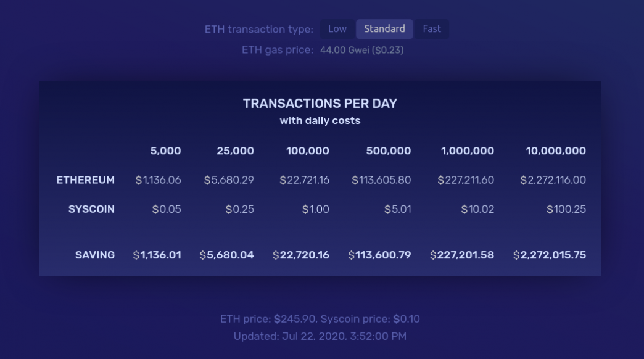This screenshot has height=359, width=644.
Task: Click the ETHEREUM row label
Action: [x=85, y=180]
